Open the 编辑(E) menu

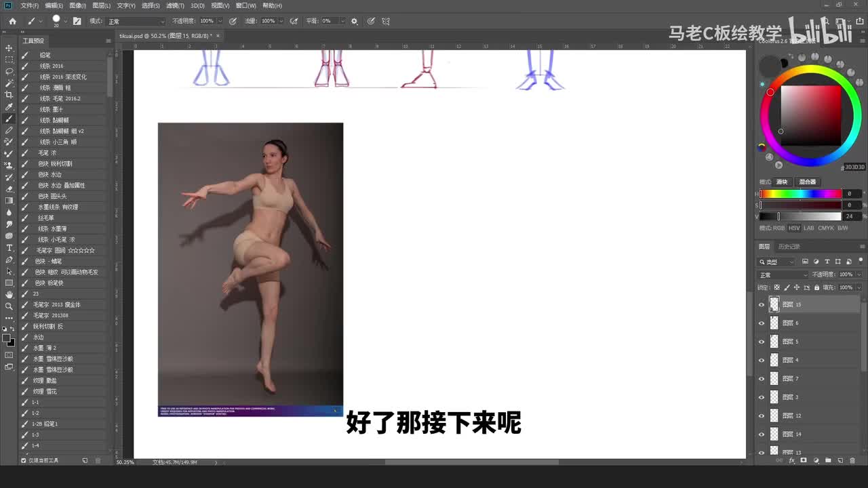point(54,5)
